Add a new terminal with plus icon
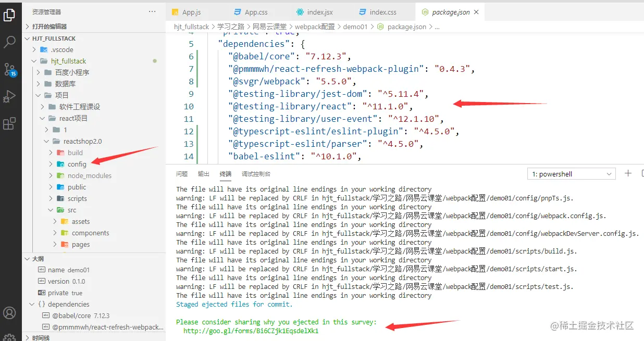Image resolution: width=644 pixels, height=341 pixels. pos(628,173)
